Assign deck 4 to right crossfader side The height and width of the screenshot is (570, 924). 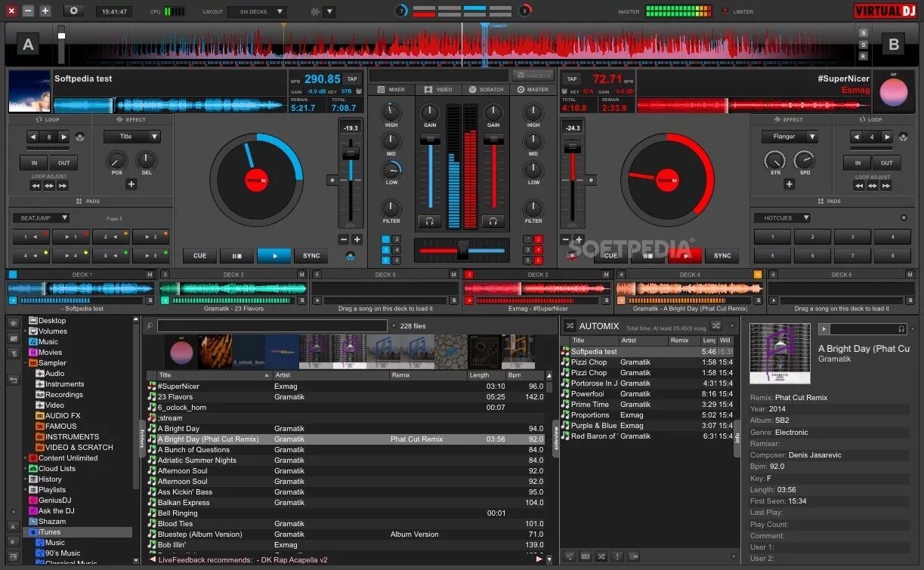coord(539,249)
